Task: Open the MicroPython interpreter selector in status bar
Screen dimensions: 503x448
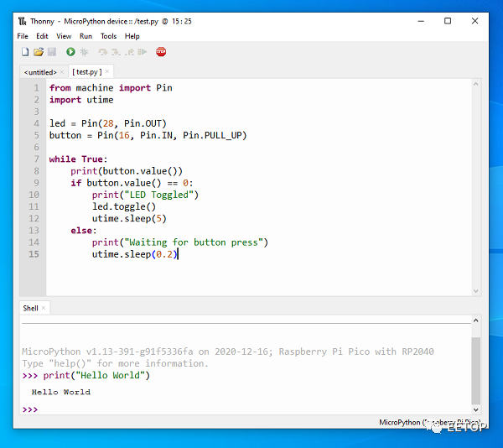Action: coord(430,422)
